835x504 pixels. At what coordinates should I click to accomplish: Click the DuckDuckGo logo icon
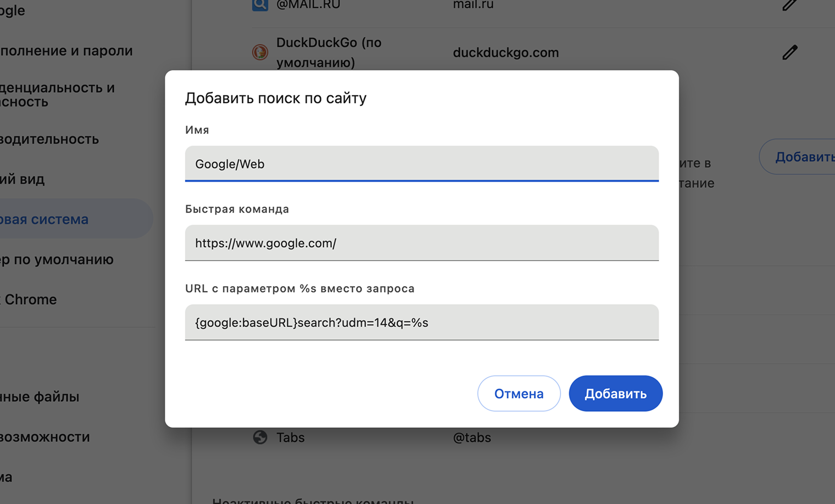click(260, 52)
